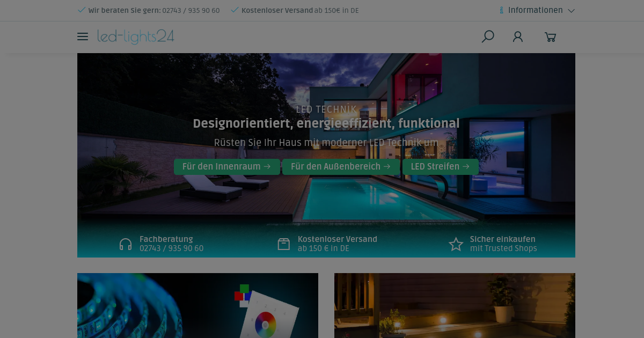The height and width of the screenshot is (338, 644).
Task: Click the LED TECHNIK heading text
Action: click(326, 109)
